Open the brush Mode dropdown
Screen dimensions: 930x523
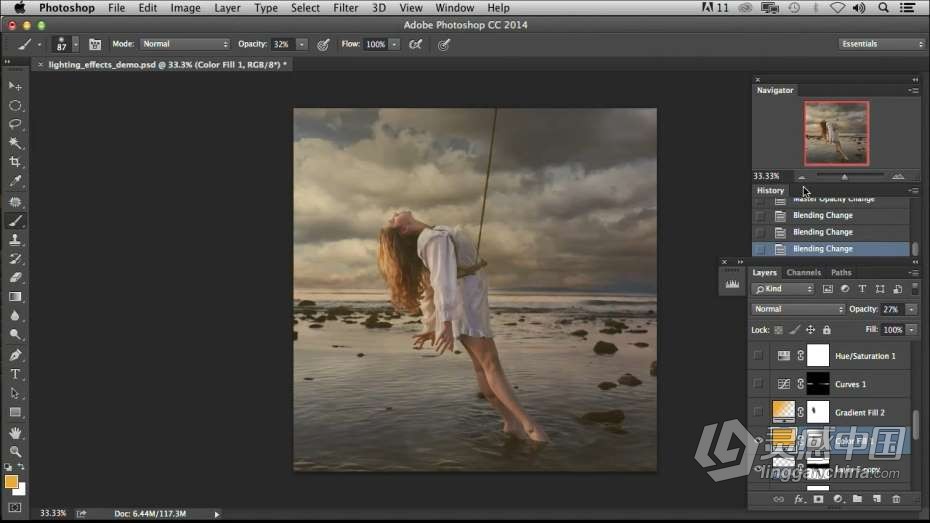(x=185, y=44)
